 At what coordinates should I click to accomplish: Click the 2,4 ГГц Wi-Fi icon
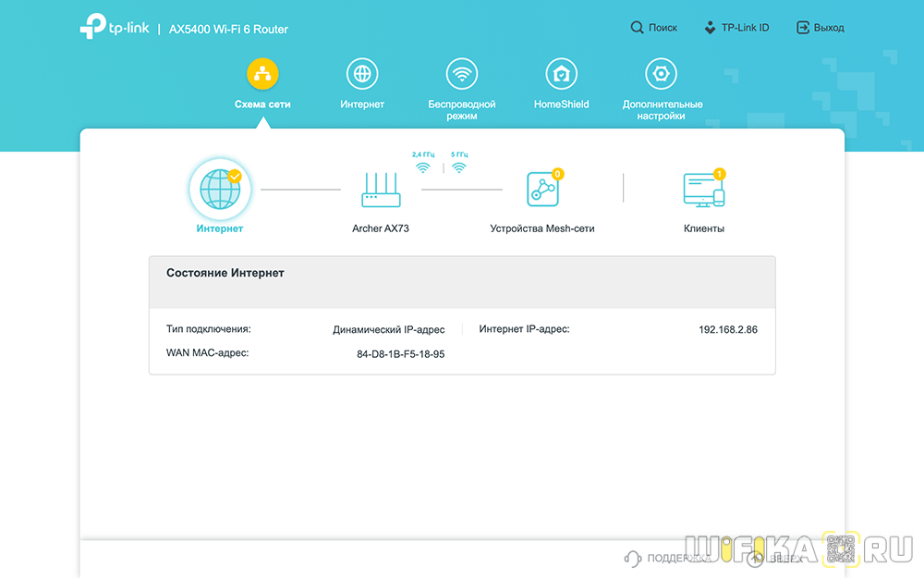(423, 167)
